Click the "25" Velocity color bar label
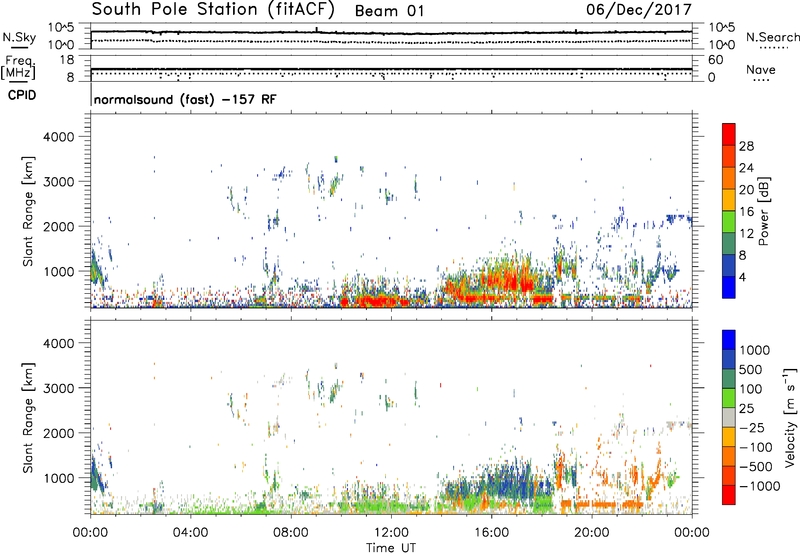 (746, 408)
